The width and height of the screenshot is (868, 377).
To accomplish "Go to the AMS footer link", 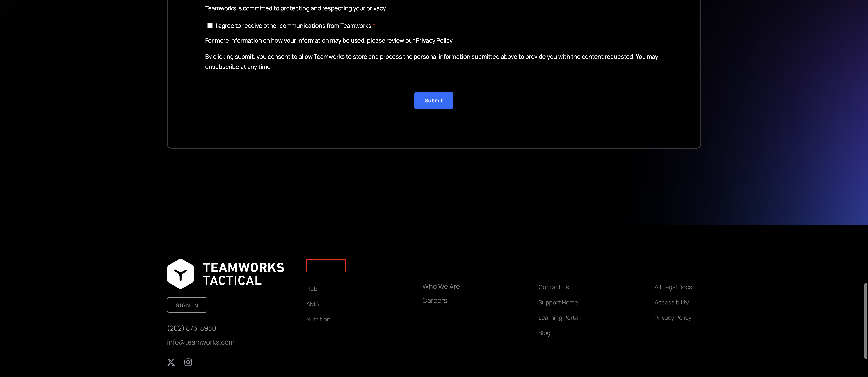I will click(312, 304).
